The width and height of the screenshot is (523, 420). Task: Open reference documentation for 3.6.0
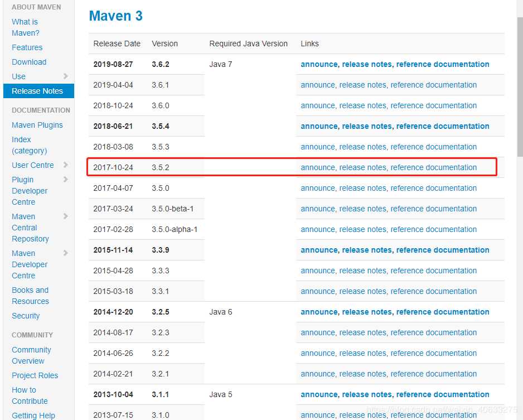point(434,106)
